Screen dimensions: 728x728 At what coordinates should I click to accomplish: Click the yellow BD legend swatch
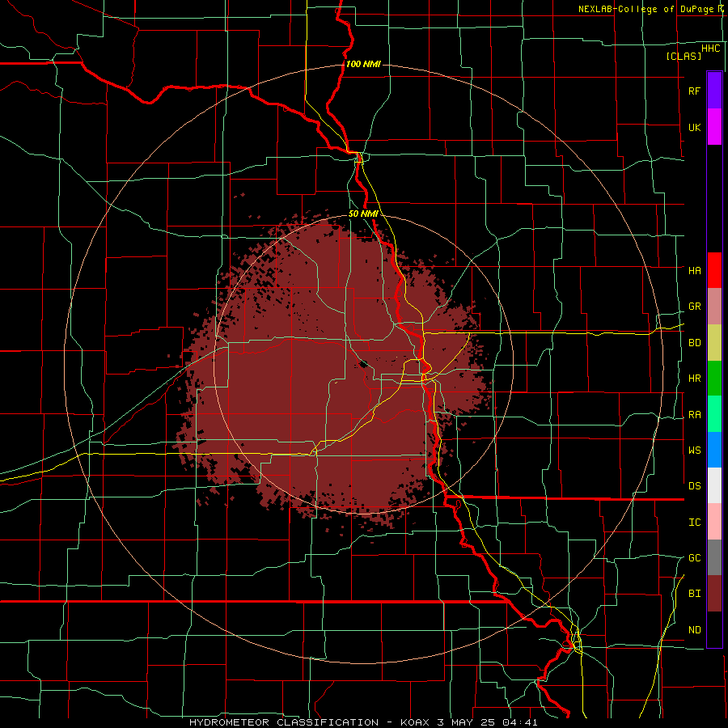pyautogui.click(x=714, y=342)
